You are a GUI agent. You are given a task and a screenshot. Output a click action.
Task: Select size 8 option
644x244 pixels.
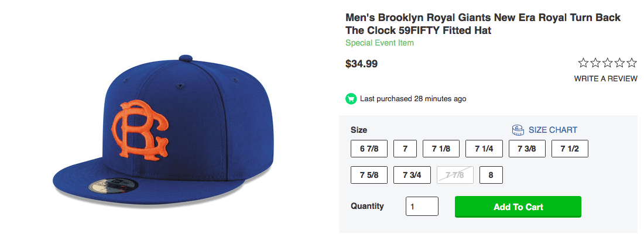(491, 175)
